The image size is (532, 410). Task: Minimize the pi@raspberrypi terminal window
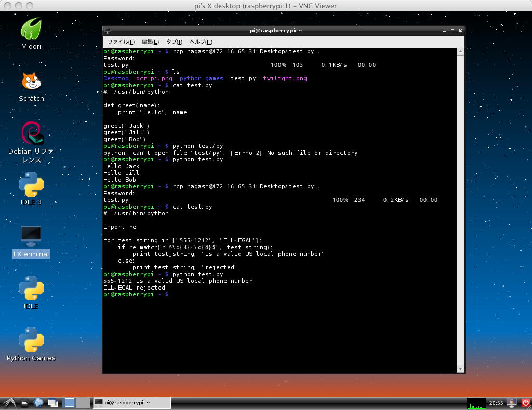pyautogui.click(x=445, y=31)
